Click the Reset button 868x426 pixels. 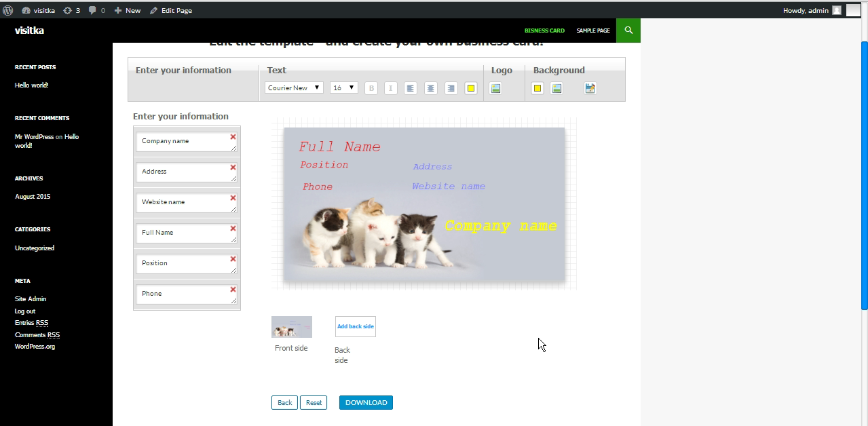tap(314, 403)
